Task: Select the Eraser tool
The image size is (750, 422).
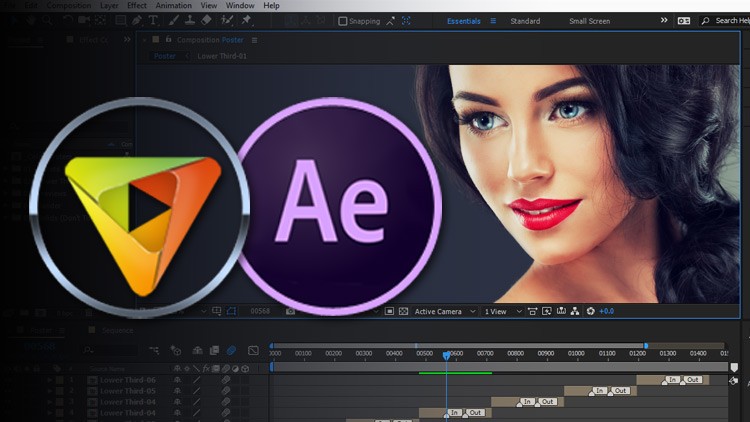Action: 206,20
